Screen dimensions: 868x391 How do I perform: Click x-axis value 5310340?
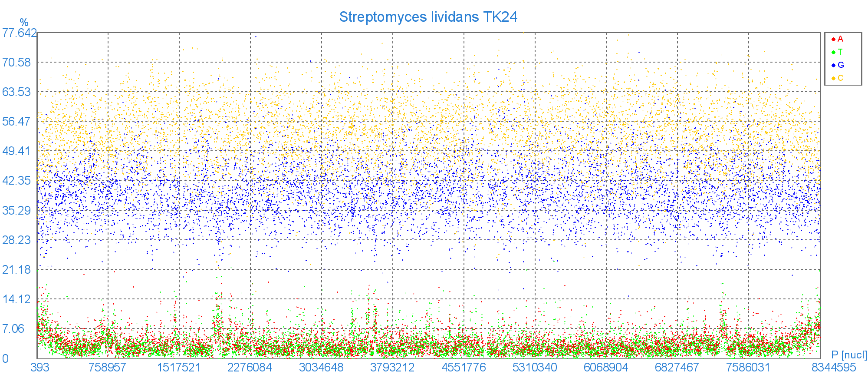coord(535,368)
